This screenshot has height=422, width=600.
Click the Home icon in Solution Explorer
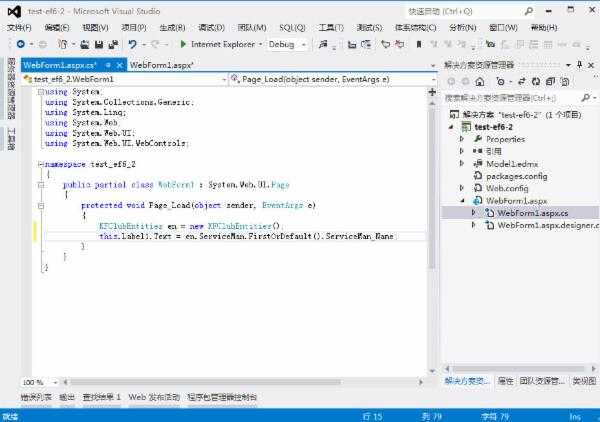click(x=480, y=81)
